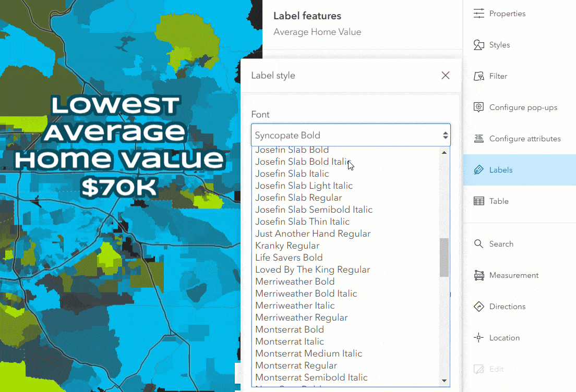Click the Location crosshair icon
The height and width of the screenshot is (392, 576).
tap(478, 338)
